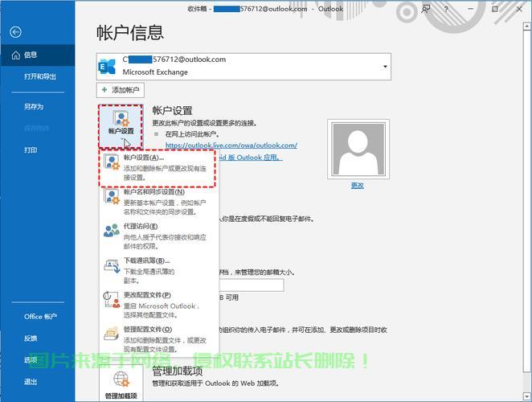This screenshot has width=532, height=402.
Task: Choose 更改配置文件(P) menu entry
Action: click(159, 305)
